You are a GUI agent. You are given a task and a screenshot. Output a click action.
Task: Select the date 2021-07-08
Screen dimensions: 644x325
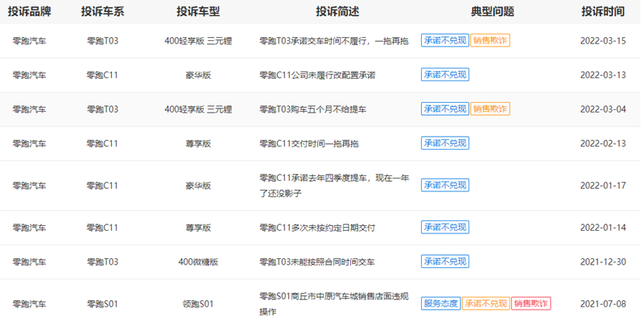pyautogui.click(x=603, y=304)
